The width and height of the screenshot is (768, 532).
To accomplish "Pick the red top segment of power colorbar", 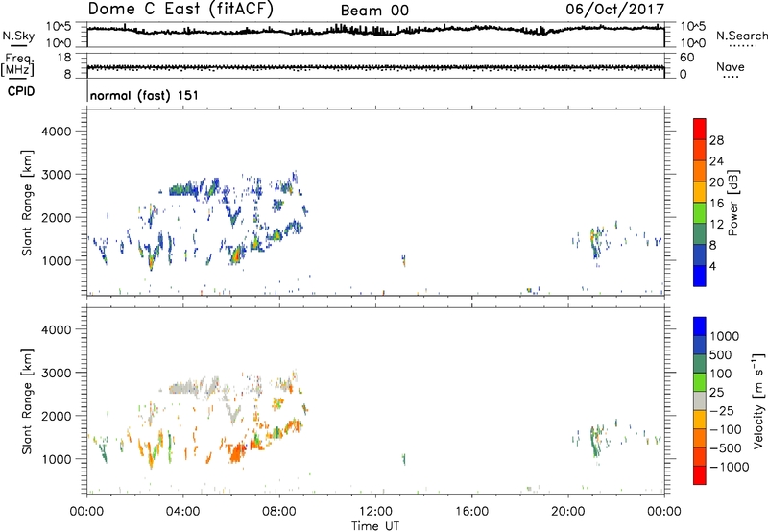I will [x=700, y=129].
